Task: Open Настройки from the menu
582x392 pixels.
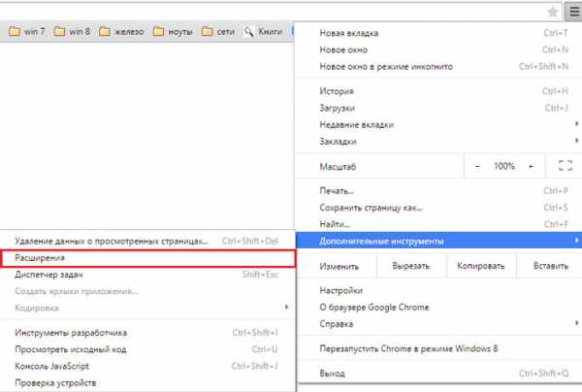Action: [x=438, y=290]
